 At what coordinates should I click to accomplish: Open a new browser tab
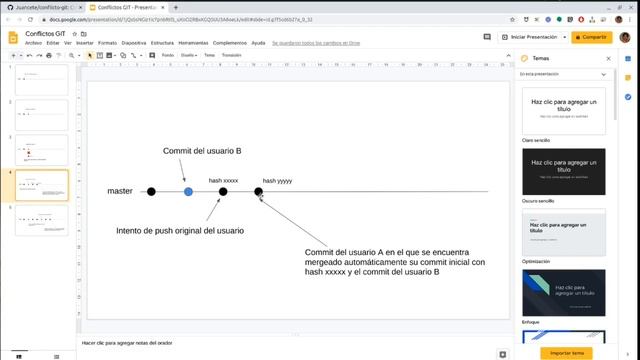coord(176,7)
